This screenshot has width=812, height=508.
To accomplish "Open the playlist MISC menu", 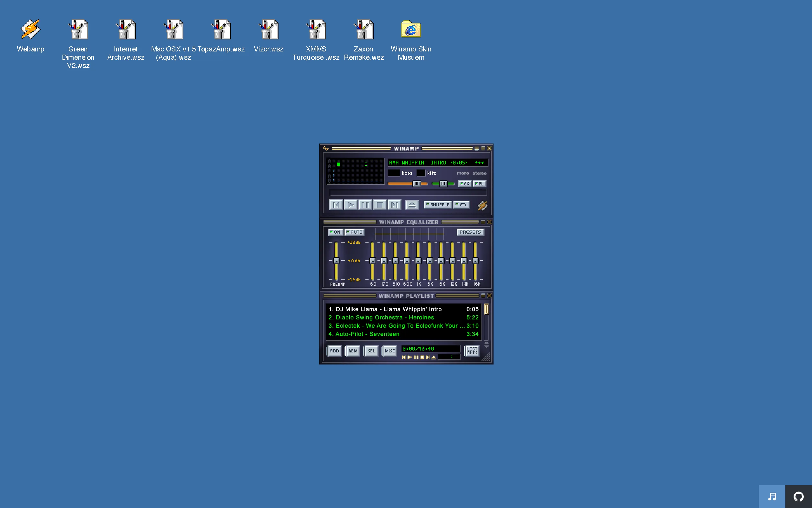I will [390, 351].
